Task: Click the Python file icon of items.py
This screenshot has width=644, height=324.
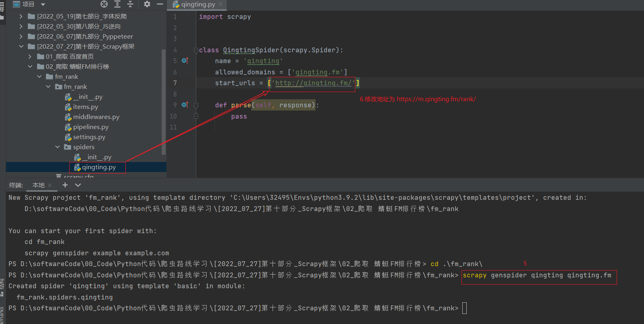Action: click(x=68, y=107)
